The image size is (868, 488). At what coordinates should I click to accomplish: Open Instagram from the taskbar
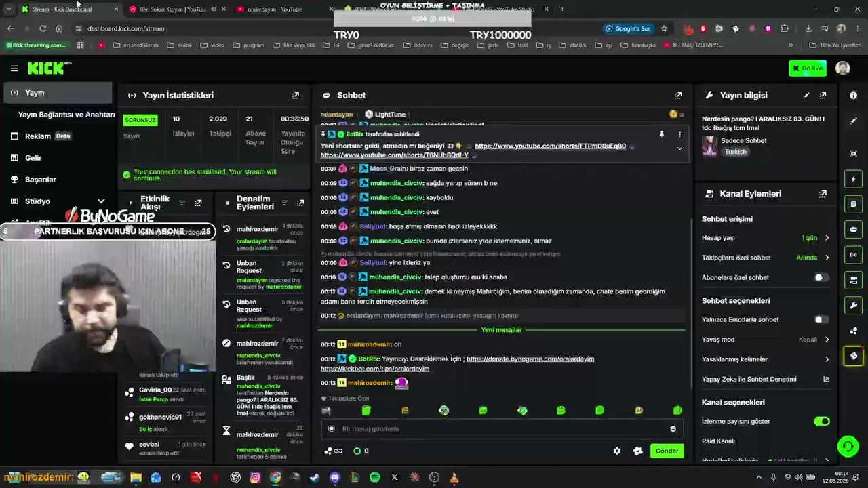(x=255, y=478)
